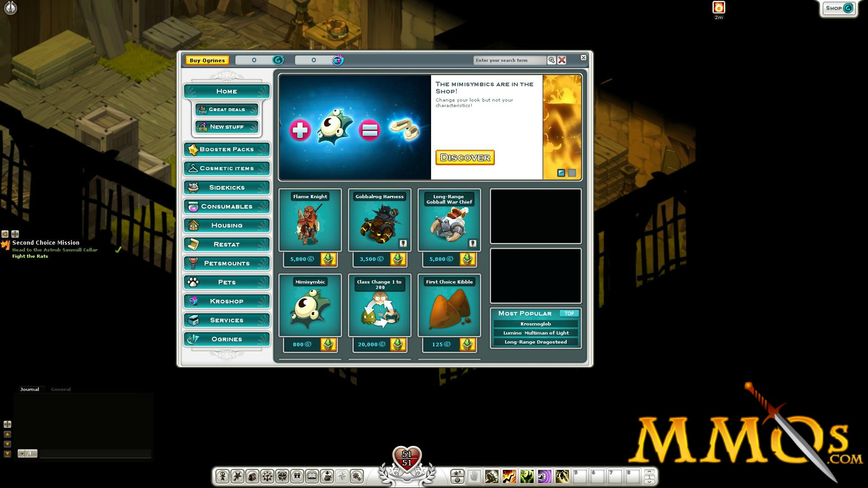Add Flame Knight to basket

(328, 259)
